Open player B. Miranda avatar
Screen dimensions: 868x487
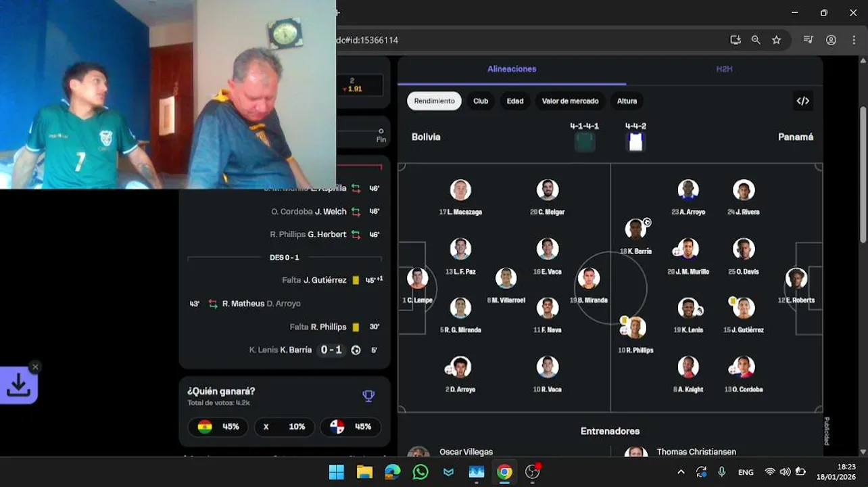tap(589, 278)
